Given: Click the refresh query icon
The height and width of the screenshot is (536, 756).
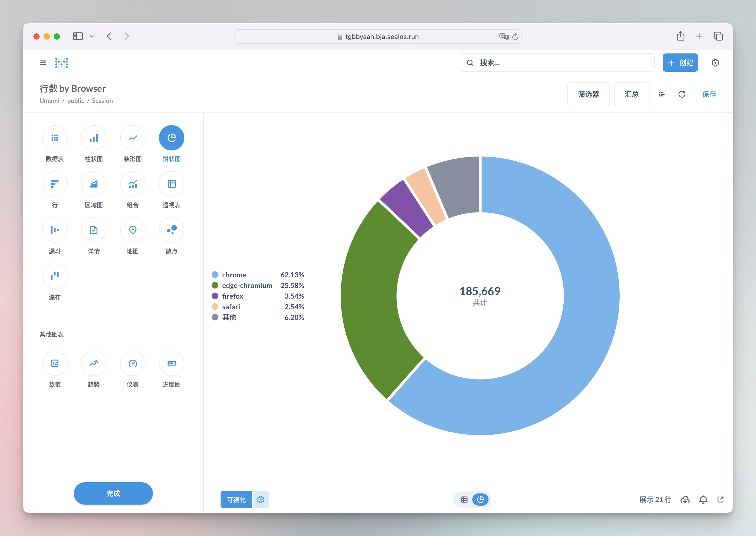Looking at the screenshot, I should click(x=682, y=94).
